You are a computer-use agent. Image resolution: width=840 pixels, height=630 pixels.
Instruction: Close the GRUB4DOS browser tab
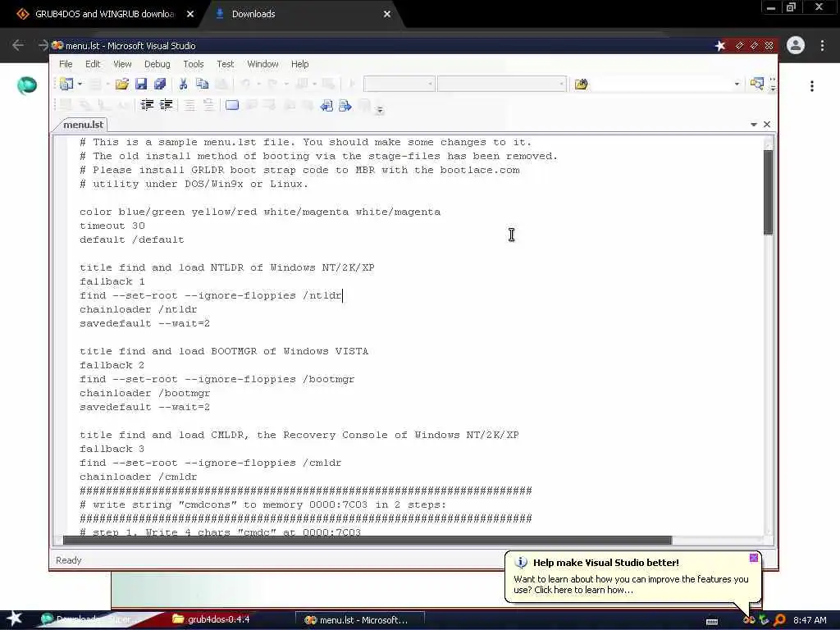[x=190, y=15]
